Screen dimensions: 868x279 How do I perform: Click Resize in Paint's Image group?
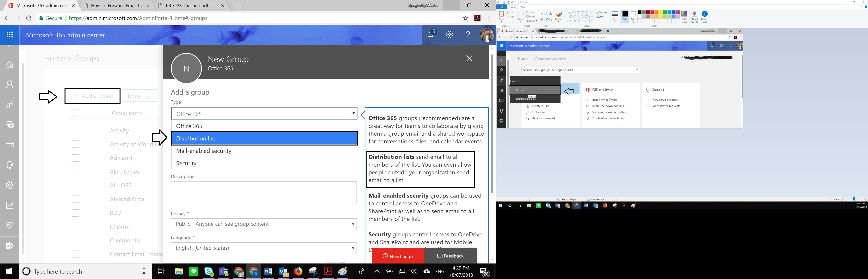coord(530,16)
